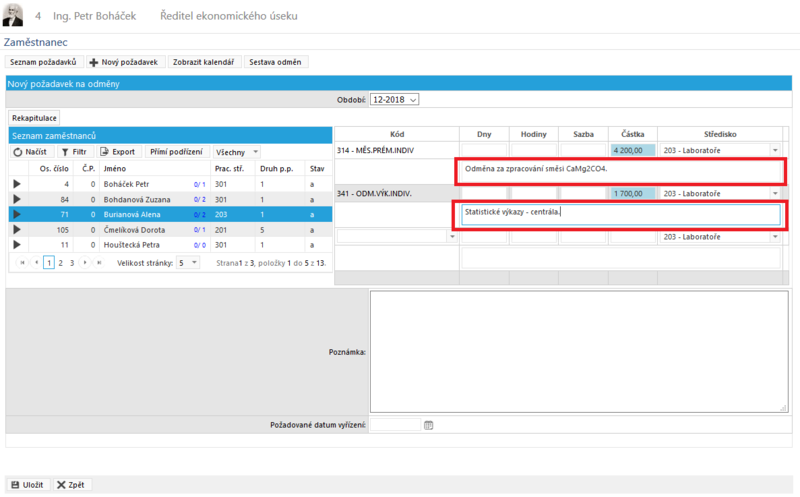Go to previous page of employee list
Screen dimensions: 800x497
36,263
